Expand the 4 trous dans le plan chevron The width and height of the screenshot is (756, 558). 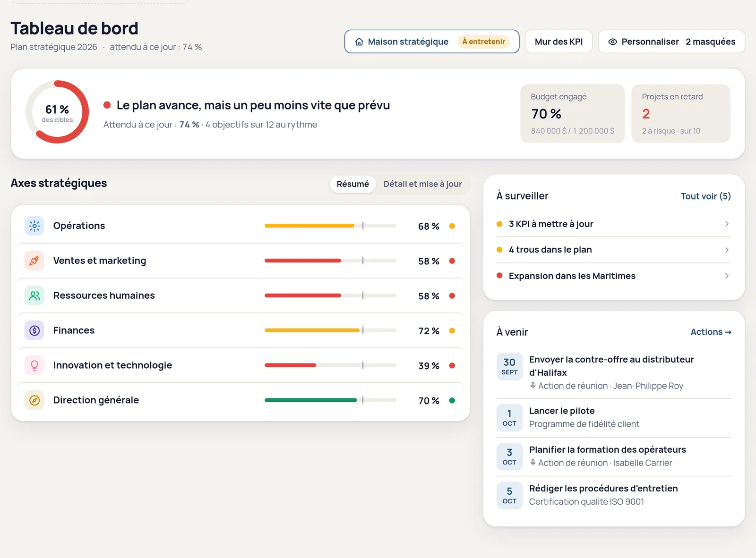727,250
